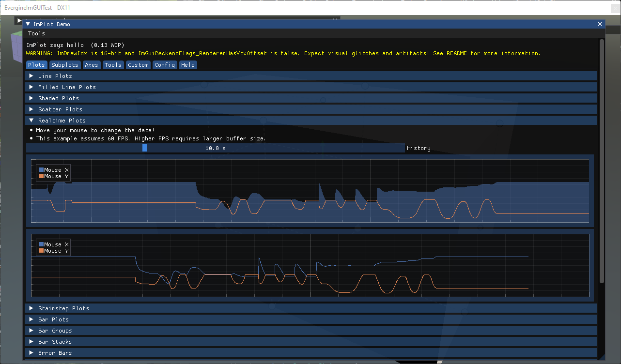
Task: Open the Tools menu in menu bar
Action: (36, 33)
